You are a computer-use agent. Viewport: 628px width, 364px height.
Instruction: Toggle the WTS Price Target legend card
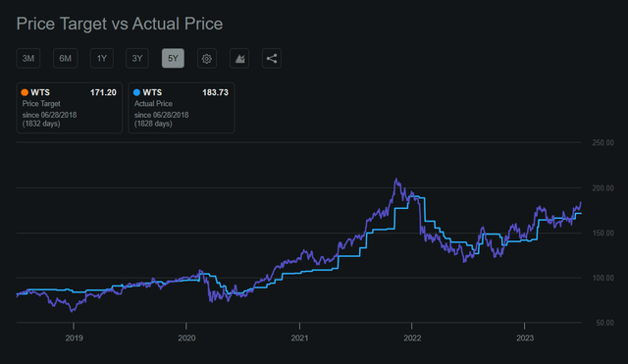click(x=70, y=108)
